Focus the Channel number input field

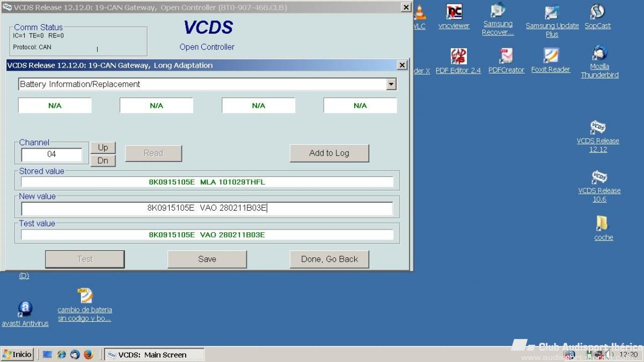pos(52,154)
